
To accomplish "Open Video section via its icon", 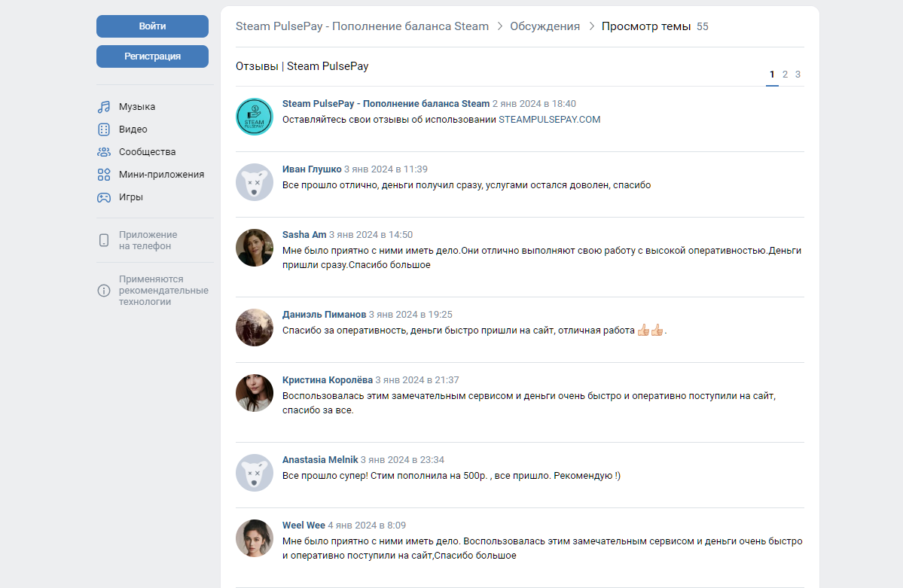I will [x=104, y=129].
